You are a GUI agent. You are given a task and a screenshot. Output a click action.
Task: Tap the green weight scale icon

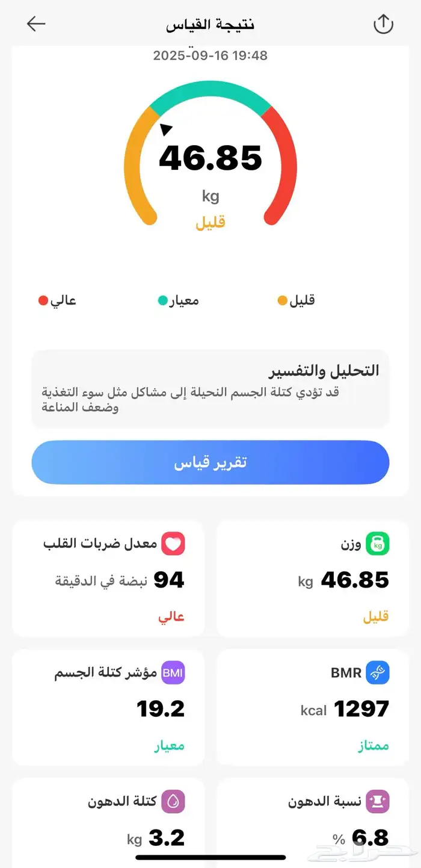coord(378,544)
